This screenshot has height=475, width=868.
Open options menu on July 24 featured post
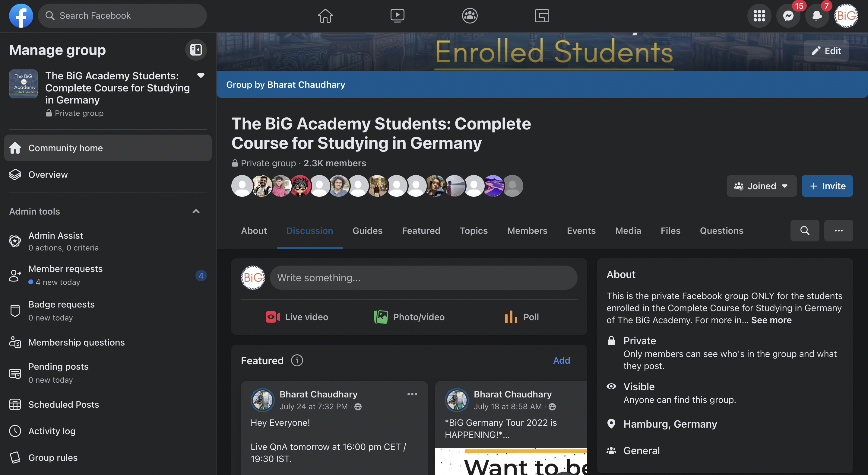click(412, 394)
